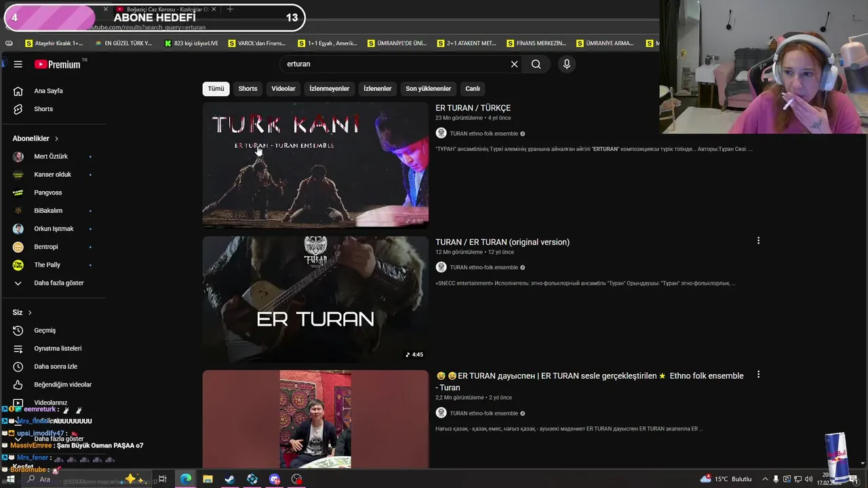Open the 'FİNANS MERKEZİN...' bookmark

pos(536,43)
